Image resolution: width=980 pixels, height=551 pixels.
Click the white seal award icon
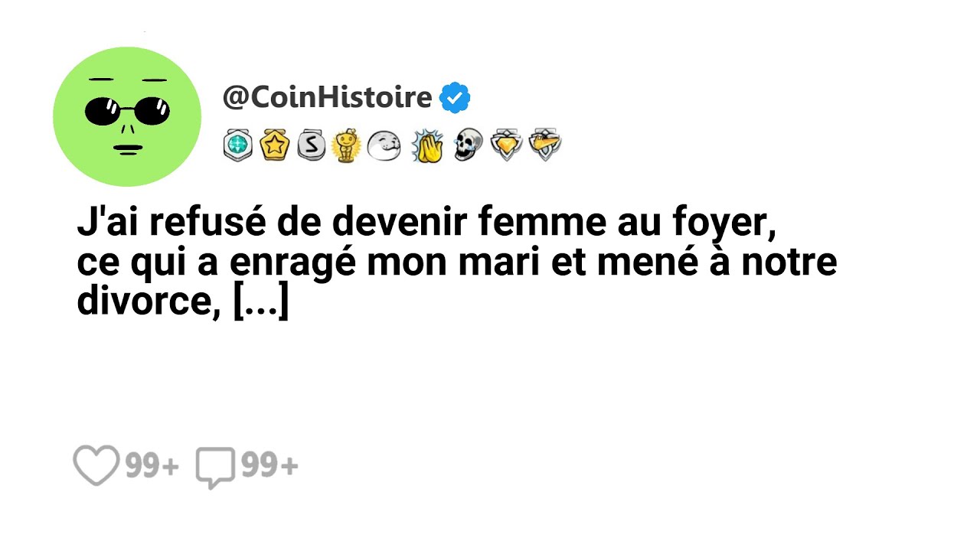coord(384,145)
